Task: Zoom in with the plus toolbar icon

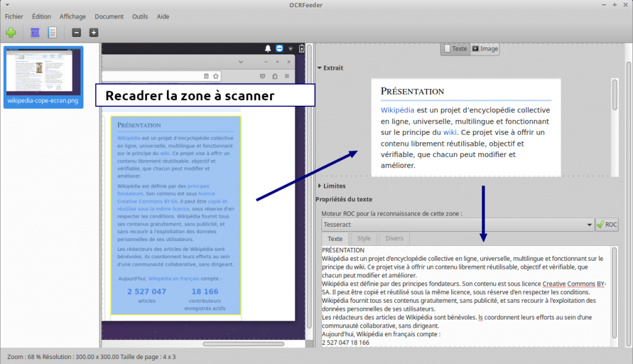Action: click(93, 33)
